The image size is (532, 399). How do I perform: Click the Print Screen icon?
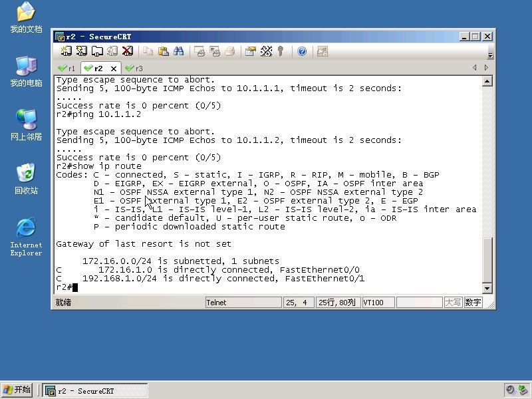[199, 51]
